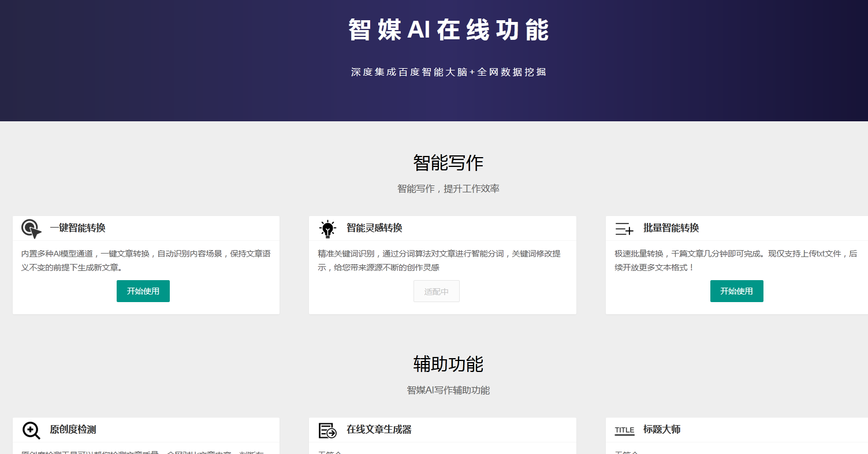Click the description starting 内置多种AI模型通道
The width and height of the screenshot is (868, 454).
pyautogui.click(x=146, y=261)
